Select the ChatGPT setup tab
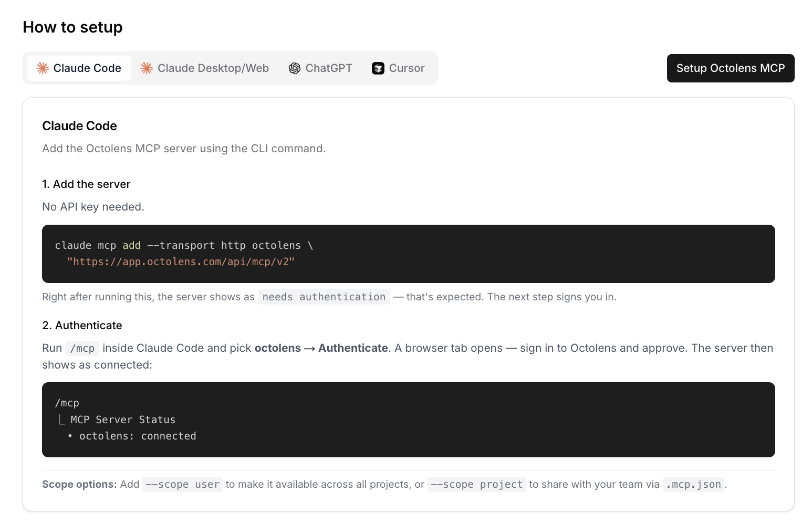The height and width of the screenshot is (524, 812). click(321, 68)
